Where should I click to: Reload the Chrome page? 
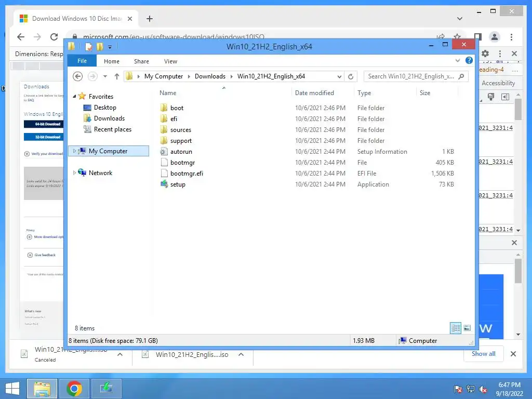click(x=54, y=37)
